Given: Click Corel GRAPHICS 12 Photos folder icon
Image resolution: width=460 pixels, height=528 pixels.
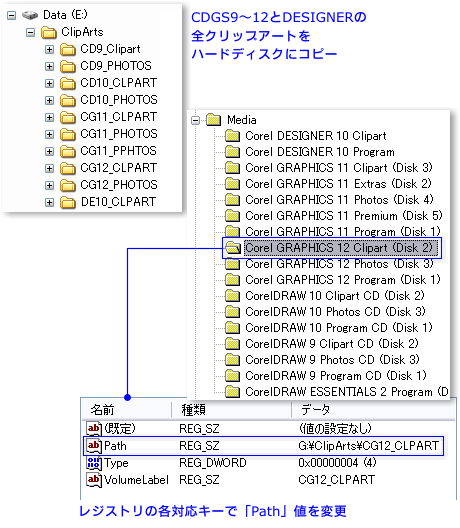Looking at the screenshot, I should 232,264.
